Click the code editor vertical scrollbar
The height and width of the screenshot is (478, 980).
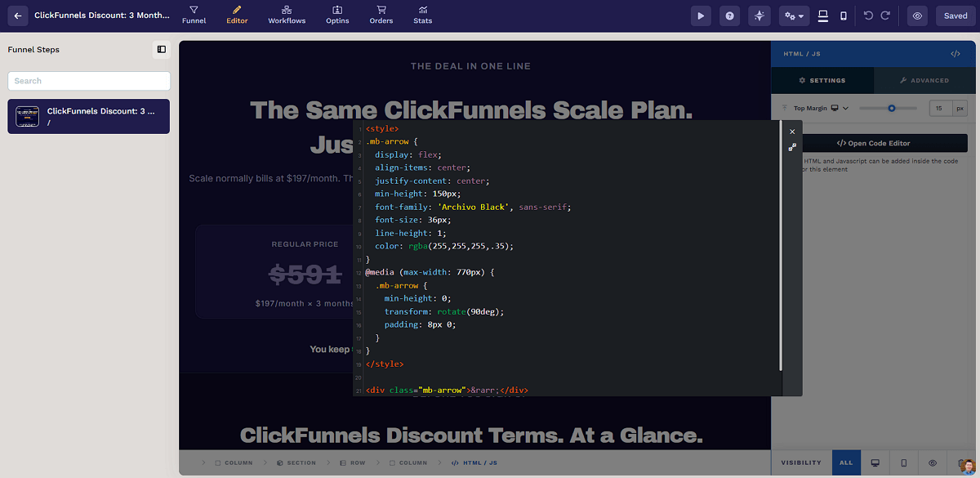[781, 245]
